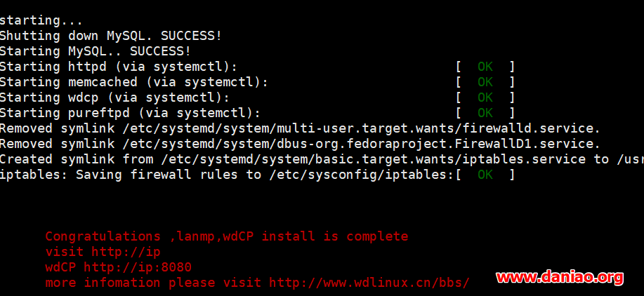Click the 'Shutting down MySQL. SUCCESS!' line
The width and height of the screenshot is (644, 296).
pyautogui.click(x=110, y=36)
